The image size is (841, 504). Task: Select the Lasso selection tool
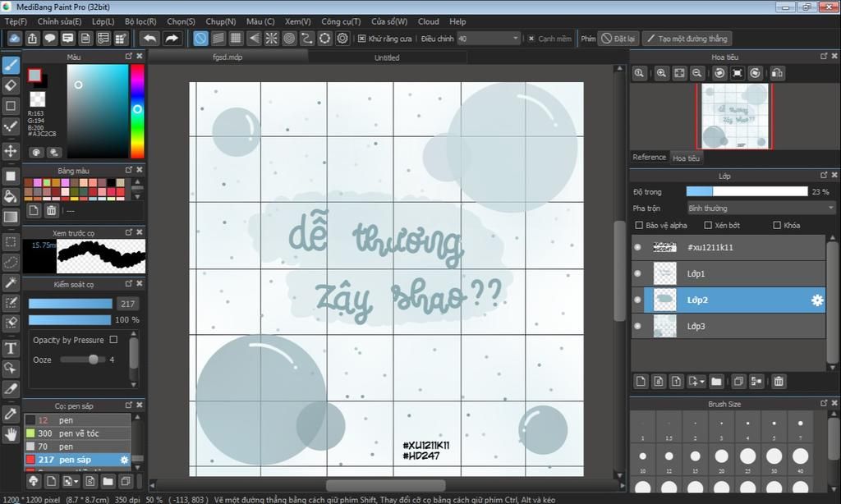(x=11, y=262)
